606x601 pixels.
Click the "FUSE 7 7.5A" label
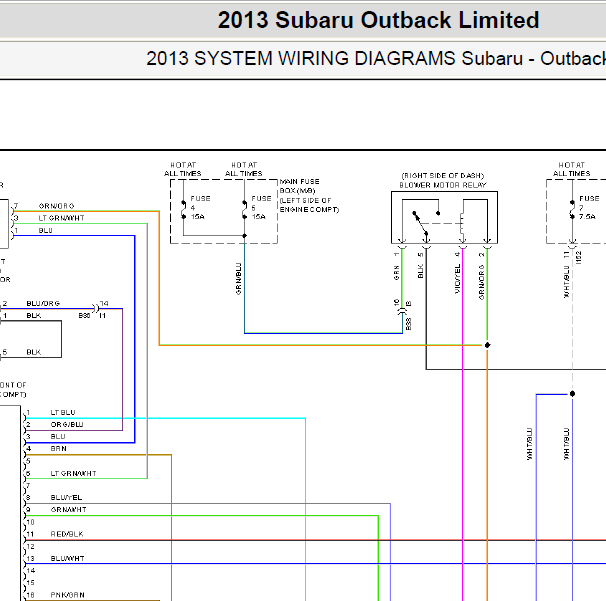(589, 208)
